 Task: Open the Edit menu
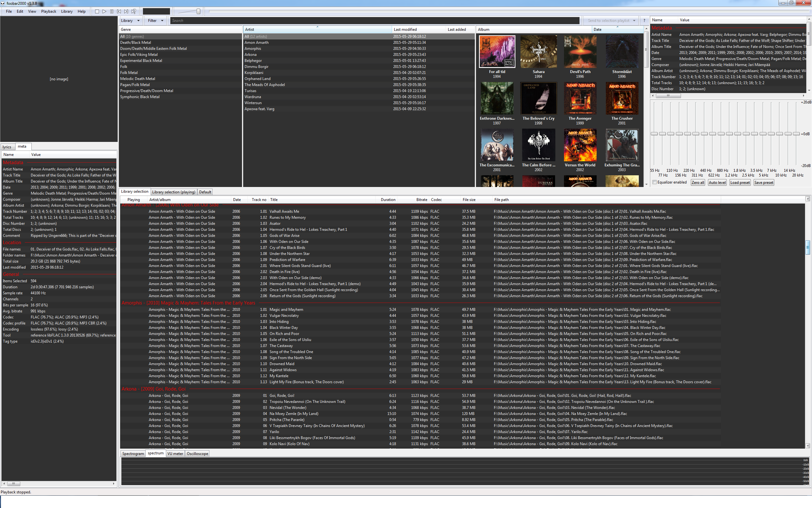point(20,11)
